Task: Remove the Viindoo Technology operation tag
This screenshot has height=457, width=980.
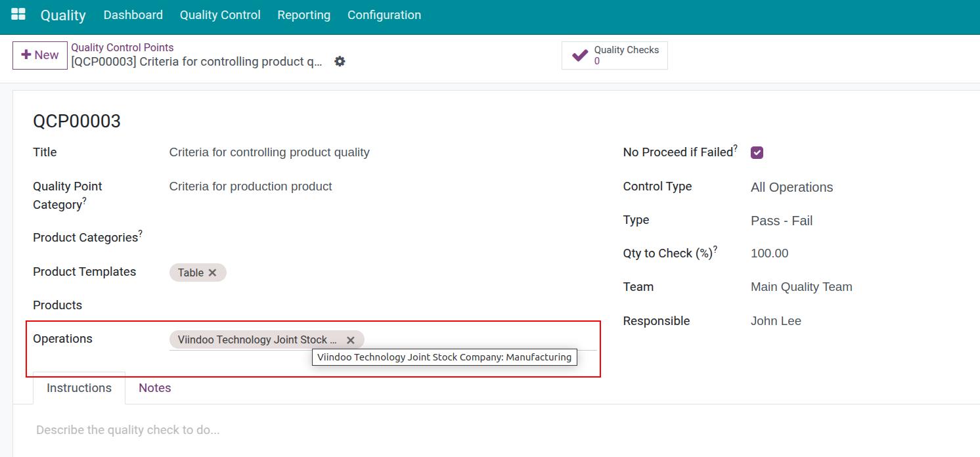Action: coord(351,339)
